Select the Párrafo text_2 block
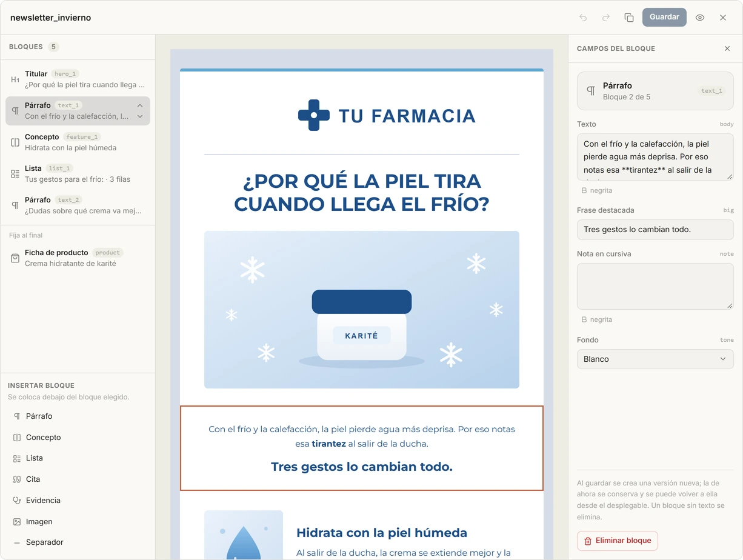Image resolution: width=743 pixels, height=560 pixels. click(x=78, y=205)
